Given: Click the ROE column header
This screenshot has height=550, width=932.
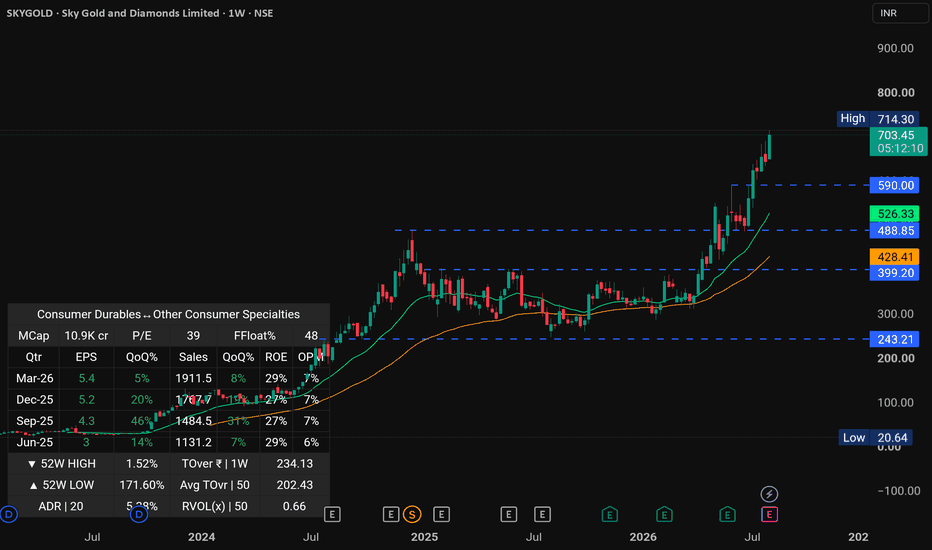Looking at the screenshot, I should (x=276, y=357).
